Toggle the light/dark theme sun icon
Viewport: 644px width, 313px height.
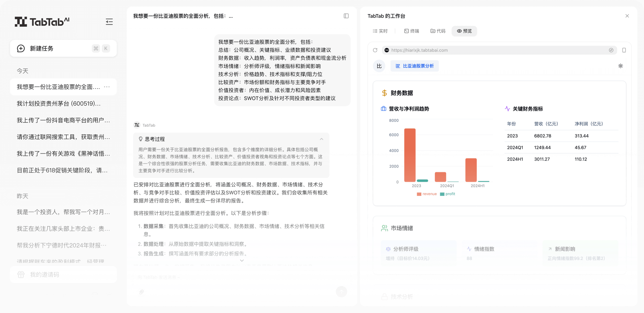coord(621,66)
